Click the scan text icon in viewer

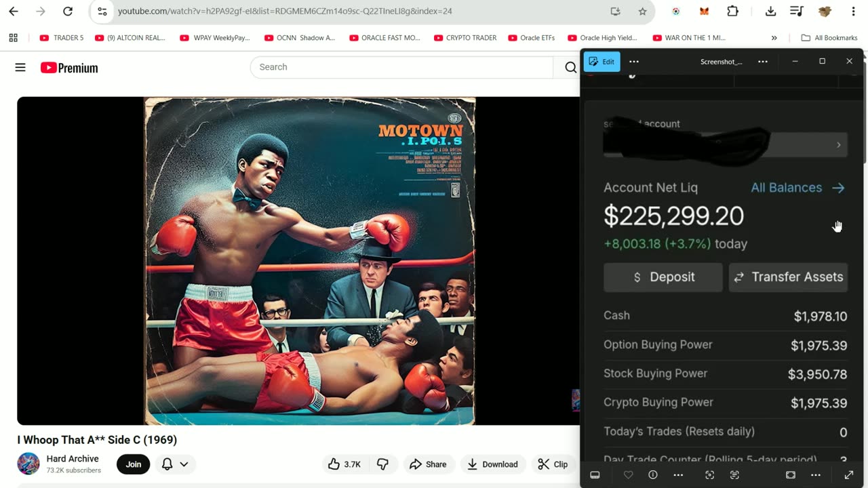[734, 475]
